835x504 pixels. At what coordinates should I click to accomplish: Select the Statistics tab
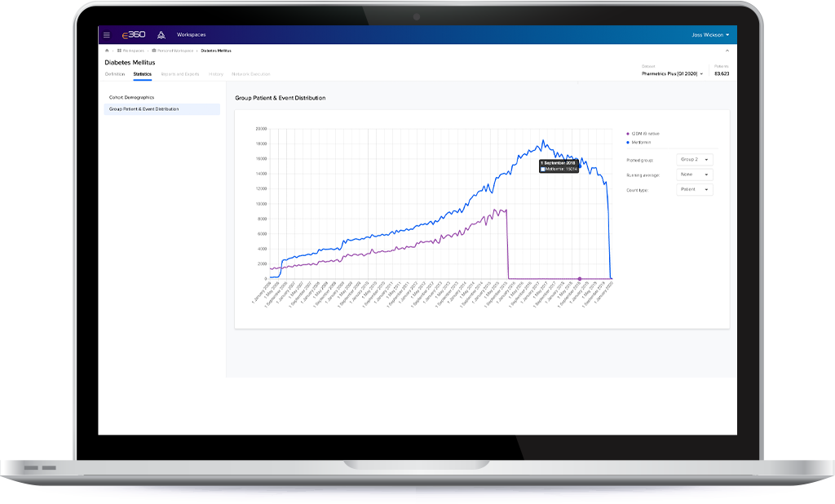pos(143,74)
